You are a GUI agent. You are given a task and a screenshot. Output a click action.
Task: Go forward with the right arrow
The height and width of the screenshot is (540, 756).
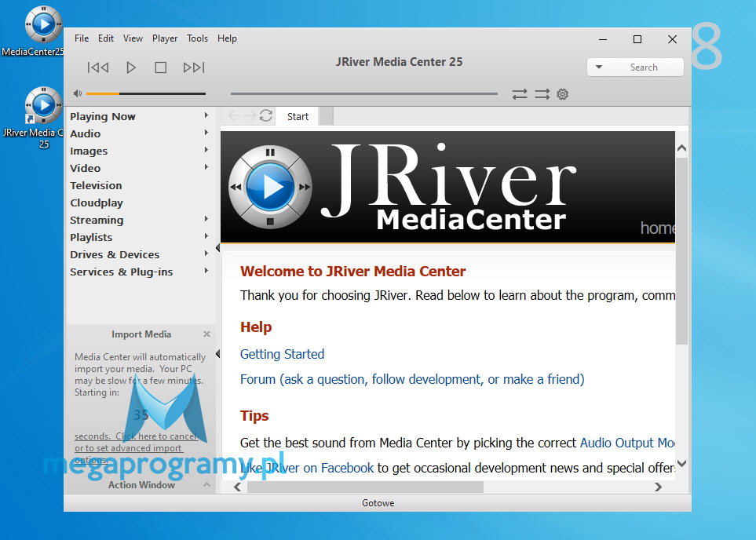pos(250,115)
